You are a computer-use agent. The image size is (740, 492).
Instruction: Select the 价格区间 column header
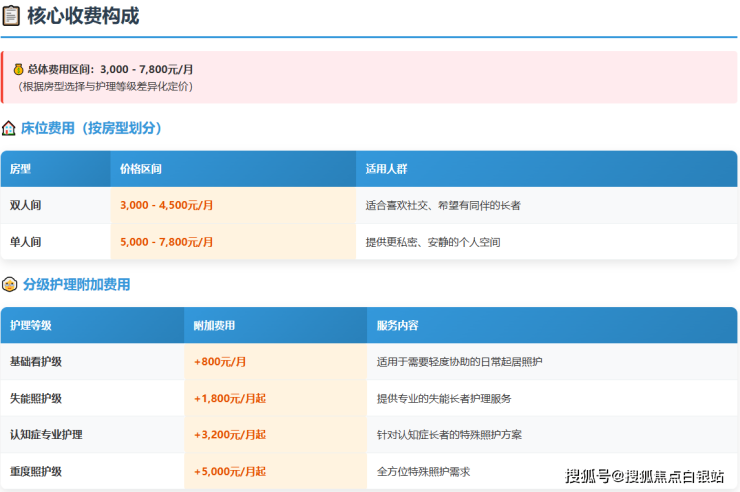point(140,169)
